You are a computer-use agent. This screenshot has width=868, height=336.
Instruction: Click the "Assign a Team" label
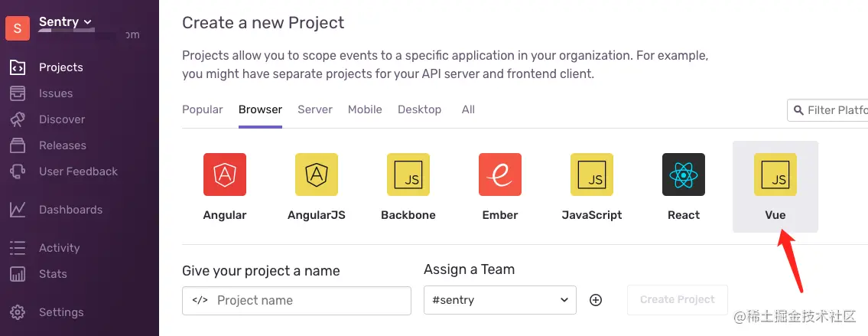tap(469, 269)
